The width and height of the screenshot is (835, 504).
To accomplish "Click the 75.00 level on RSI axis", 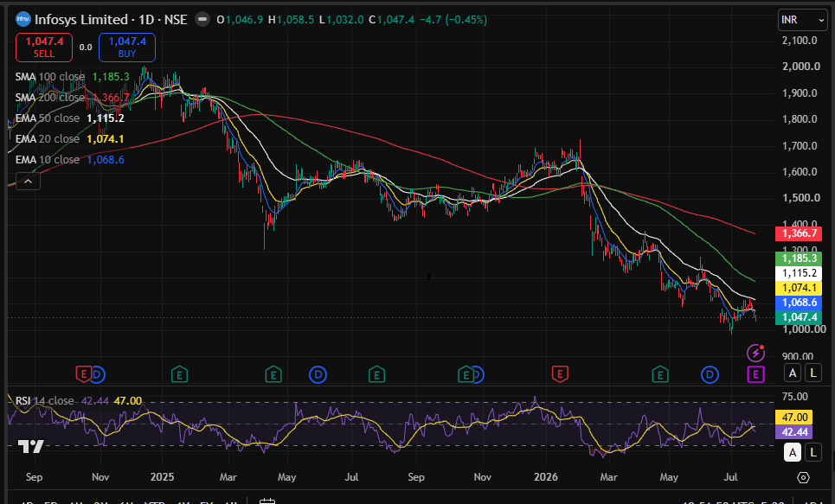I will [x=795, y=397].
